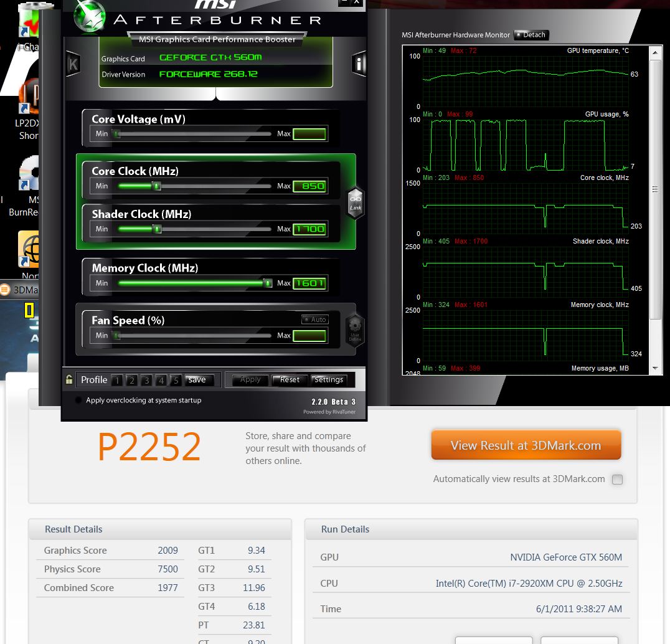This screenshot has height=644, width=670.
Task: Click View Result at 3DMark.com
Action: click(x=526, y=445)
